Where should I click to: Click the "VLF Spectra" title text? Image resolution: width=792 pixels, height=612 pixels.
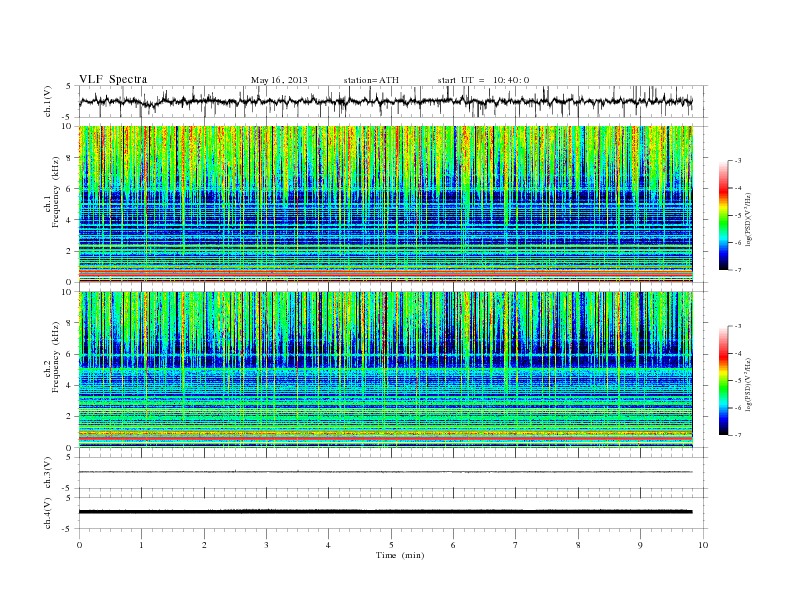pos(113,79)
